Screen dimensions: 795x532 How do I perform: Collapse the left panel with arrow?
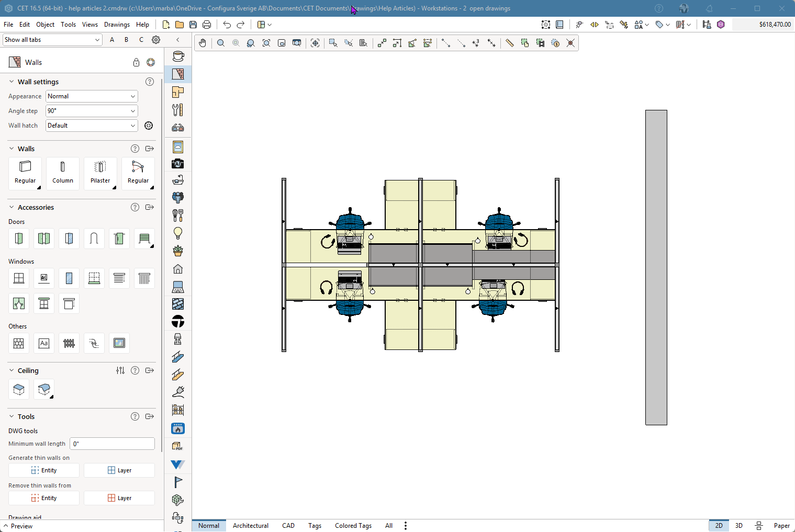click(178, 40)
